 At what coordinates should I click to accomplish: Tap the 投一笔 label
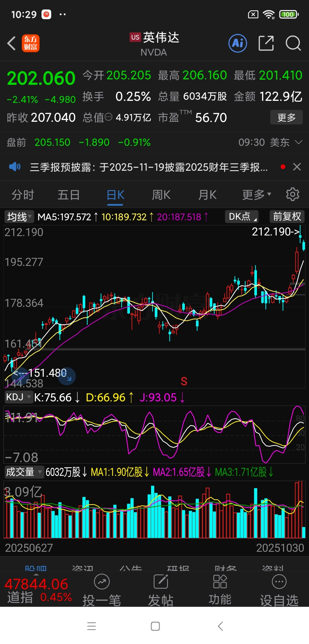coord(102,600)
